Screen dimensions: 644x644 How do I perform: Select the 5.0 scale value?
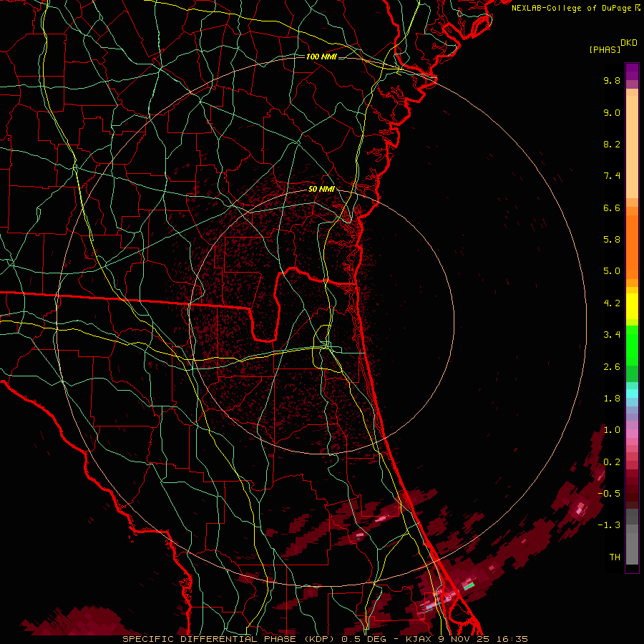click(x=612, y=271)
